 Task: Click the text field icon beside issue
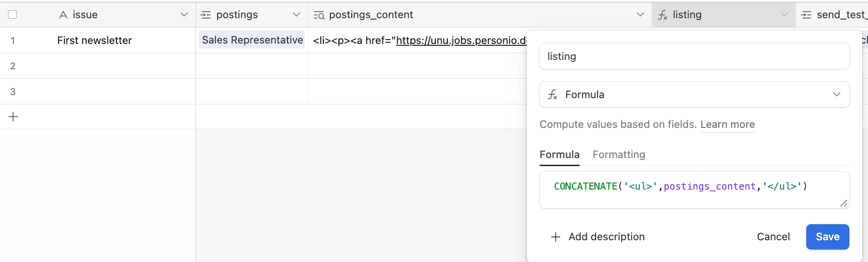[63, 15]
